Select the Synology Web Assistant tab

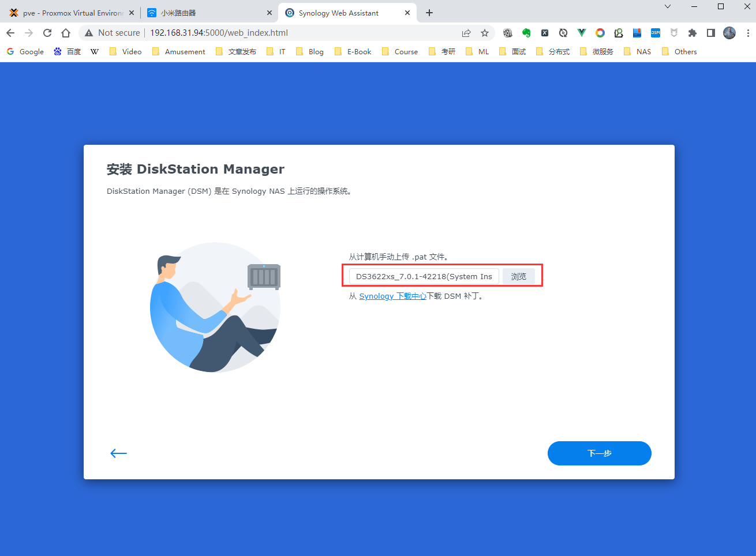click(x=347, y=13)
